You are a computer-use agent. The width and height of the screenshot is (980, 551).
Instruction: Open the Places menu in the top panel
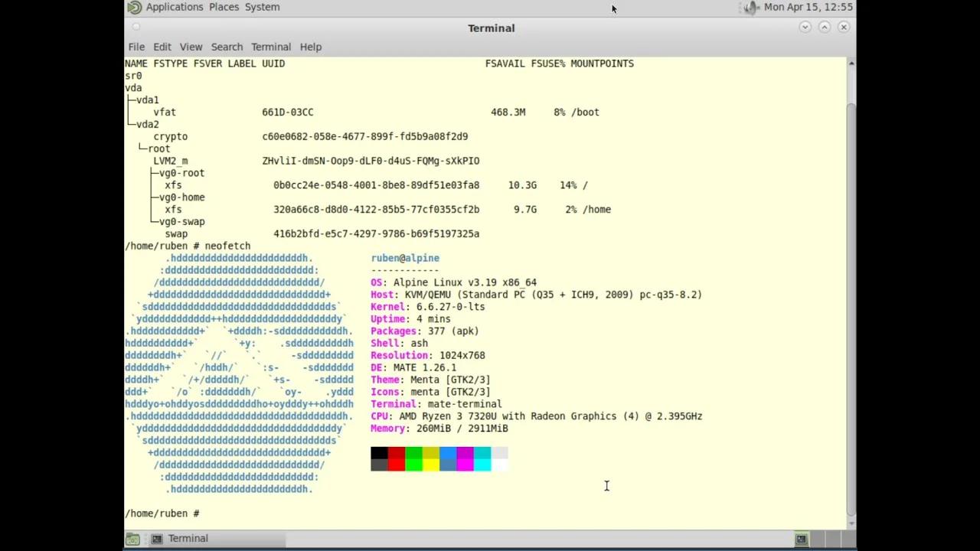pyautogui.click(x=224, y=7)
